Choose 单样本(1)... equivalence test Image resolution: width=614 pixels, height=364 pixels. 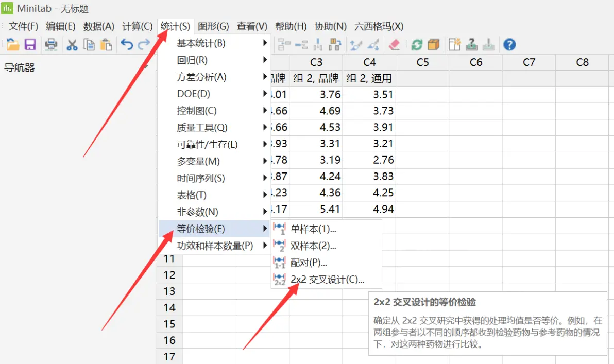pyautogui.click(x=326, y=229)
